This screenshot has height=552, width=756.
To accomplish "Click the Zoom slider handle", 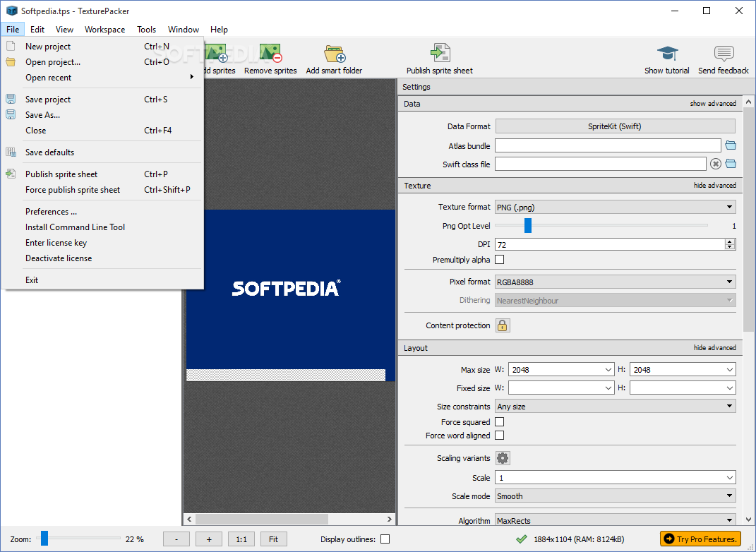I will 44,538.
